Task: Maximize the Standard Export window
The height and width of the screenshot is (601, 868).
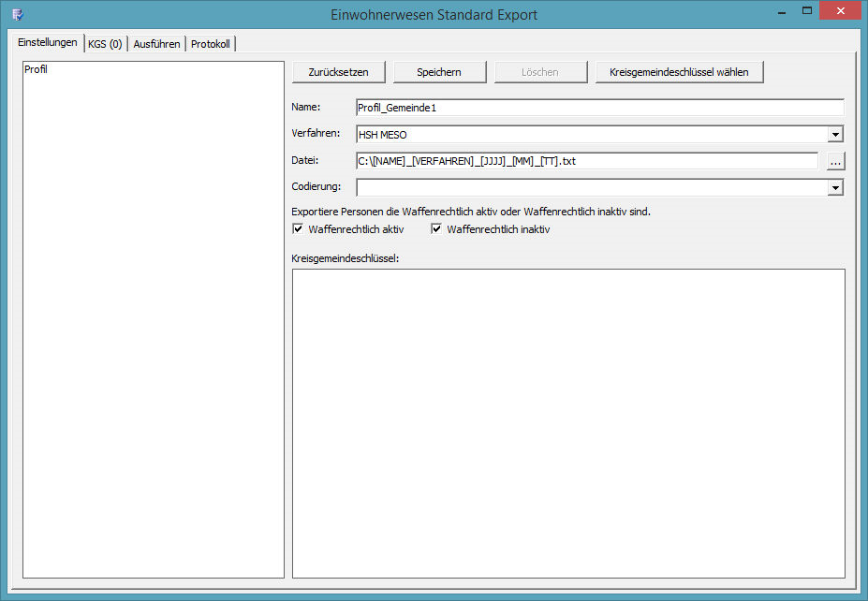Action: (806, 11)
